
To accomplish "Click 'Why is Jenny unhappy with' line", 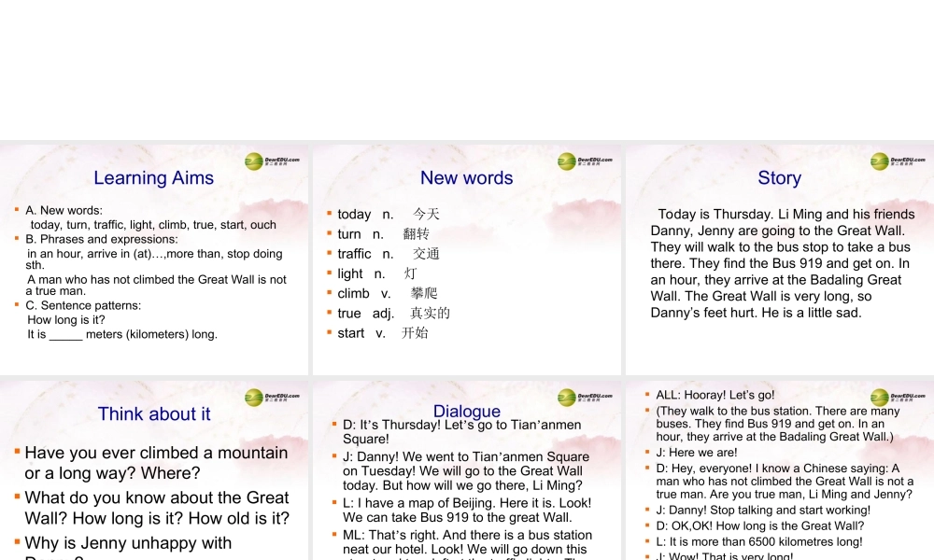I will (128, 543).
